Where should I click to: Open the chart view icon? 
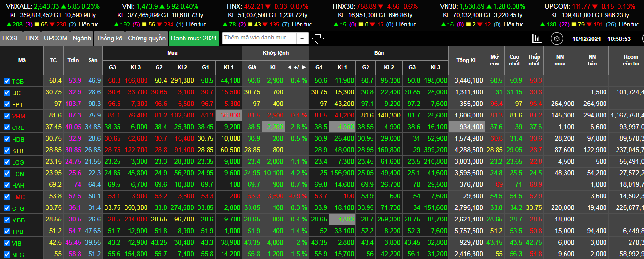coord(537,39)
